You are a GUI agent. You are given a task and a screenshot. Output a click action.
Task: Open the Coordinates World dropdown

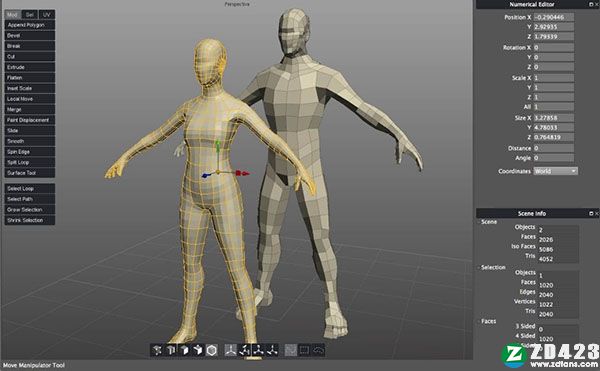click(x=556, y=171)
